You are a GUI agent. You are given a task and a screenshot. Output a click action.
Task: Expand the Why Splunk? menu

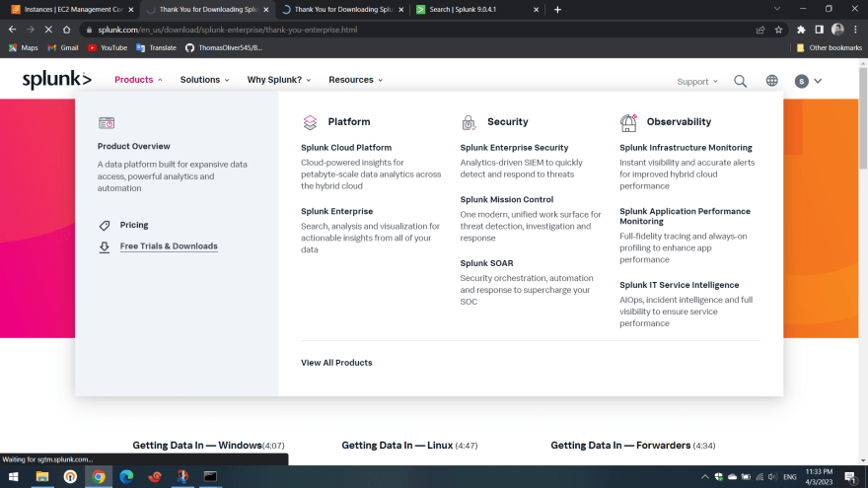point(279,80)
